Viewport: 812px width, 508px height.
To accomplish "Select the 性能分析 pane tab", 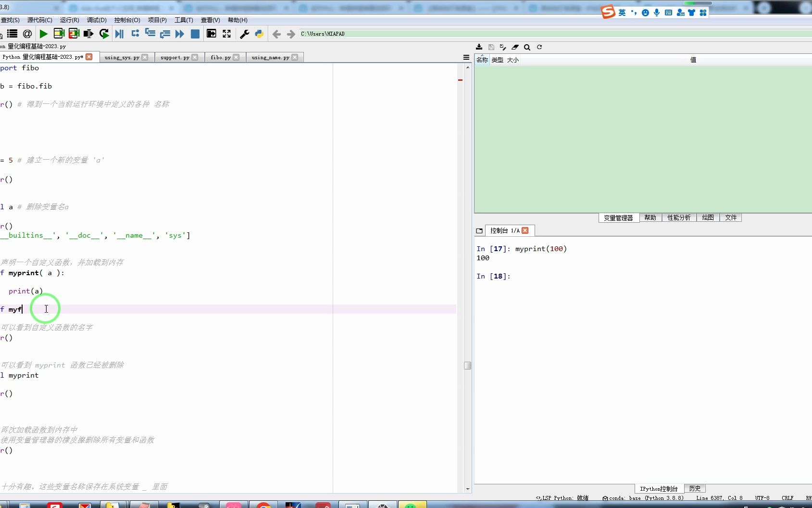I will (679, 217).
